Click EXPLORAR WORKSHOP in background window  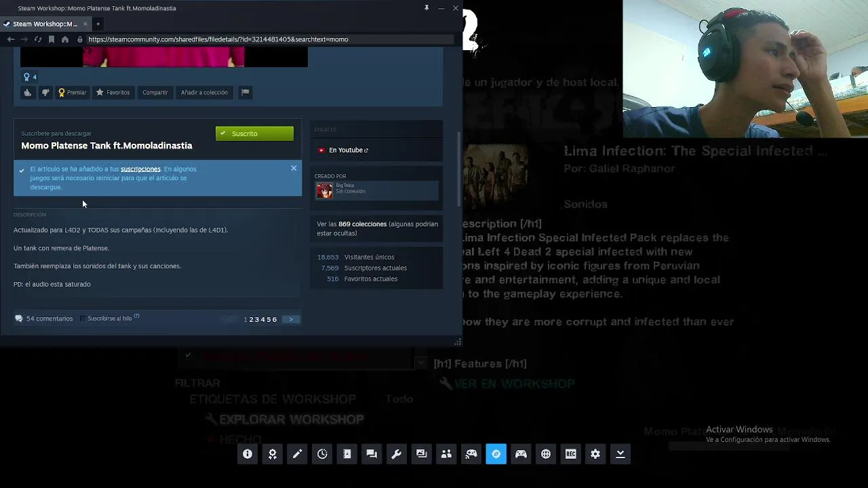(x=291, y=420)
